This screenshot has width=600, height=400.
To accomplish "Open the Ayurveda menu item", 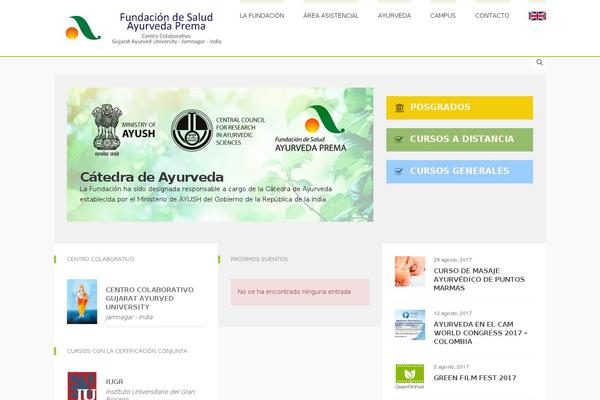I will [394, 16].
